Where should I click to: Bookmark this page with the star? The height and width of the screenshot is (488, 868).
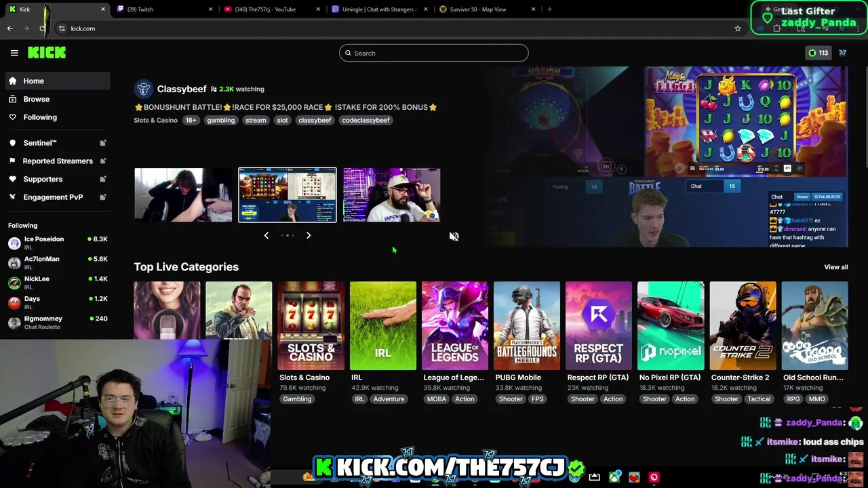click(x=738, y=28)
